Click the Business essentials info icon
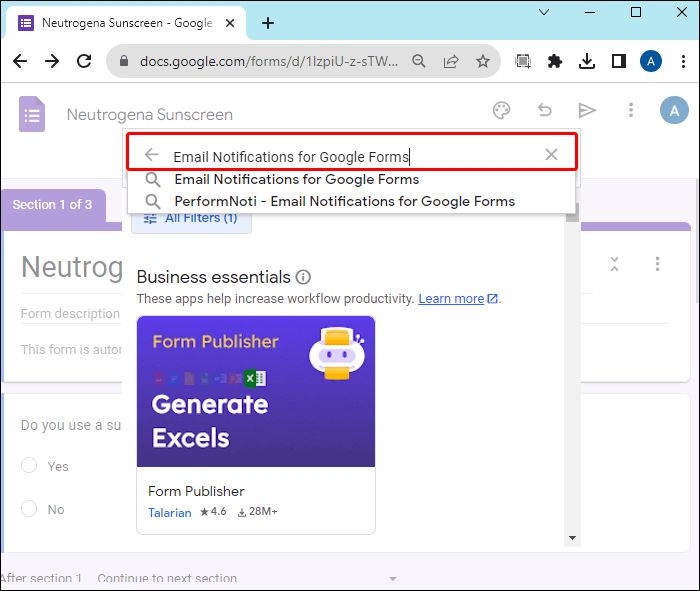The width and height of the screenshot is (700, 591). pos(303,277)
